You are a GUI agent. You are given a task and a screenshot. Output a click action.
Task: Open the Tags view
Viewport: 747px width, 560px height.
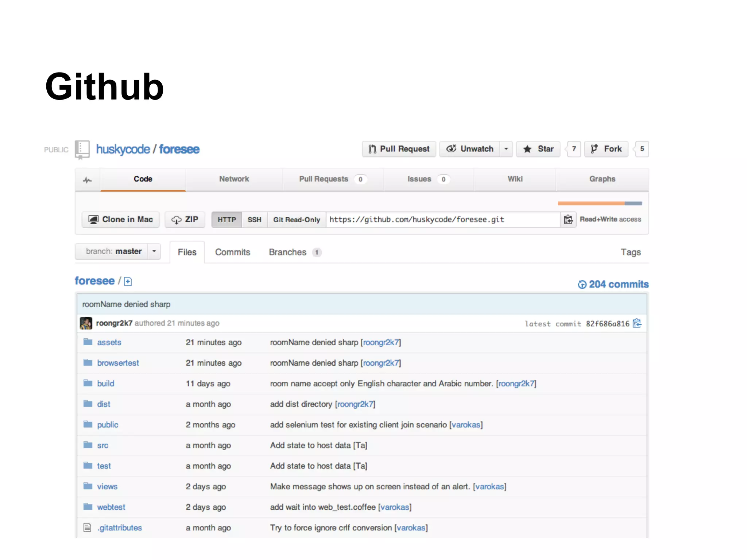[x=631, y=252]
